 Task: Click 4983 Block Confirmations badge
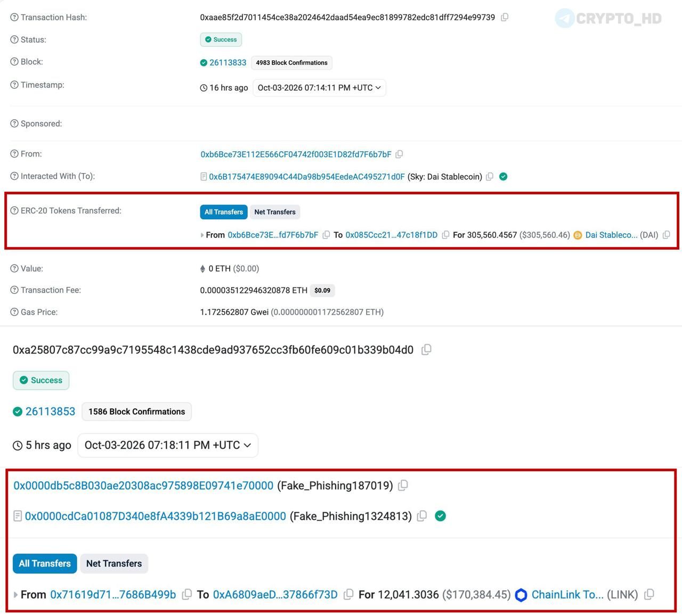coord(291,63)
